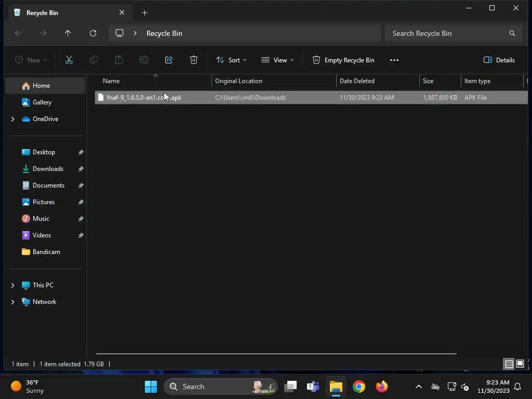Screen dimensions: 532x399
Task: Click the pin icon beside Videos
Action: tap(81, 235)
